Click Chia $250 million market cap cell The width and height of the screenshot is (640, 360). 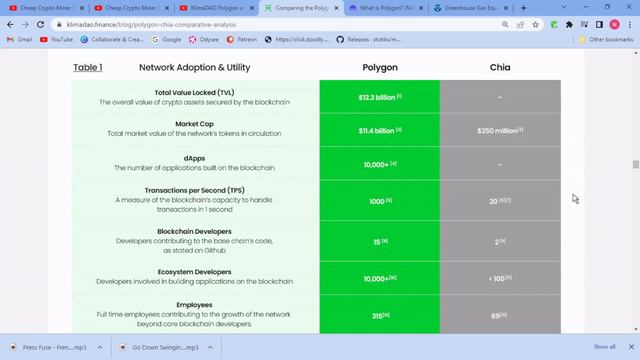pos(500,130)
